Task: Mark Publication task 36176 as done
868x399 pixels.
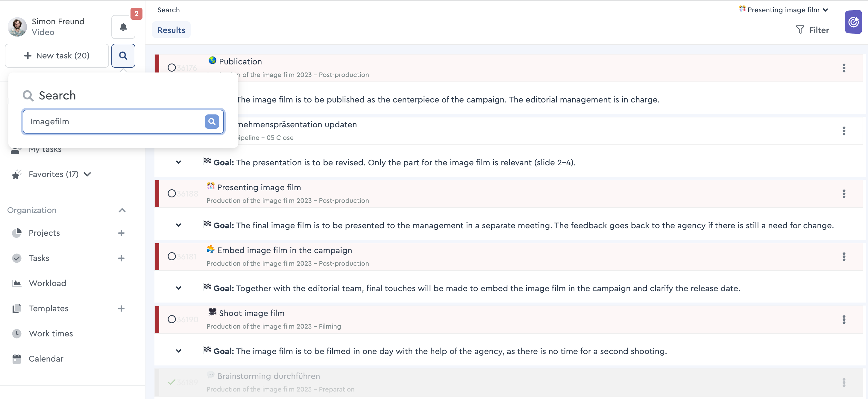Action: click(172, 68)
